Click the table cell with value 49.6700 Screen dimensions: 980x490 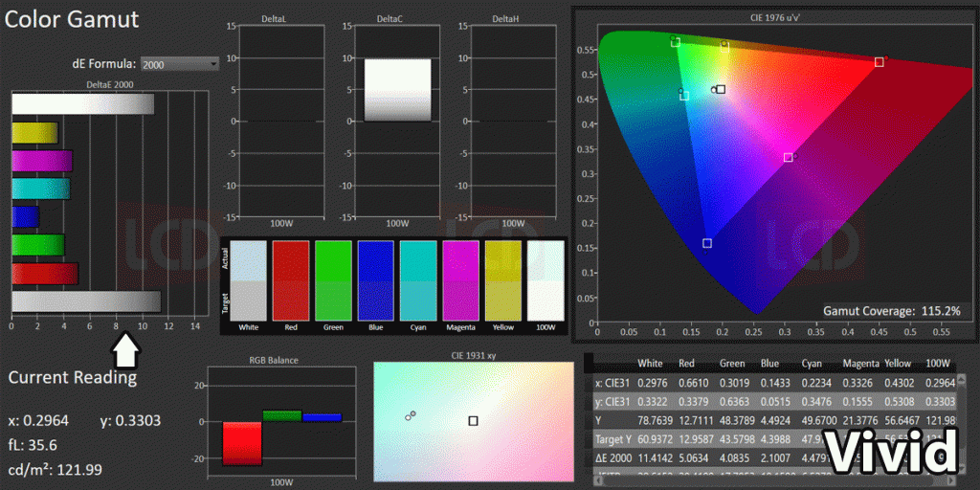[819, 421]
